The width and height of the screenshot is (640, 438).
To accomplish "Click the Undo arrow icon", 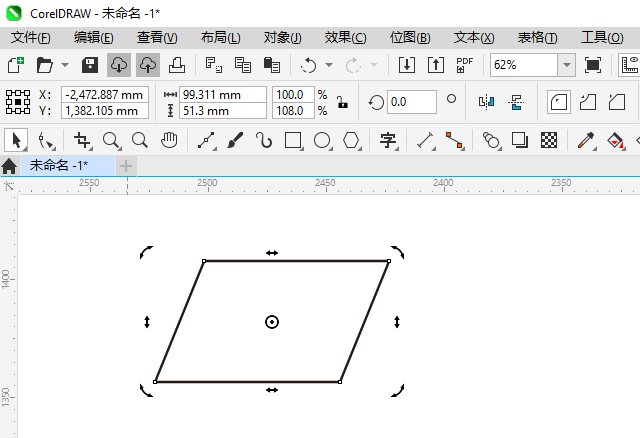I will 309,65.
